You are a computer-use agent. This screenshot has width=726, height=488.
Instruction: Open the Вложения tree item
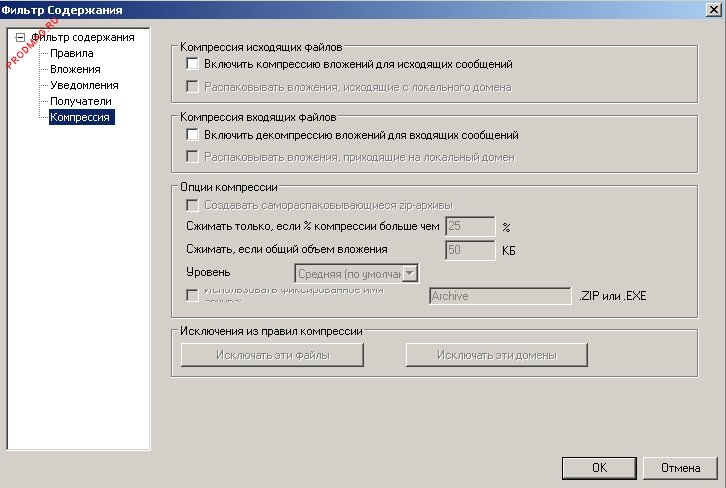75,69
